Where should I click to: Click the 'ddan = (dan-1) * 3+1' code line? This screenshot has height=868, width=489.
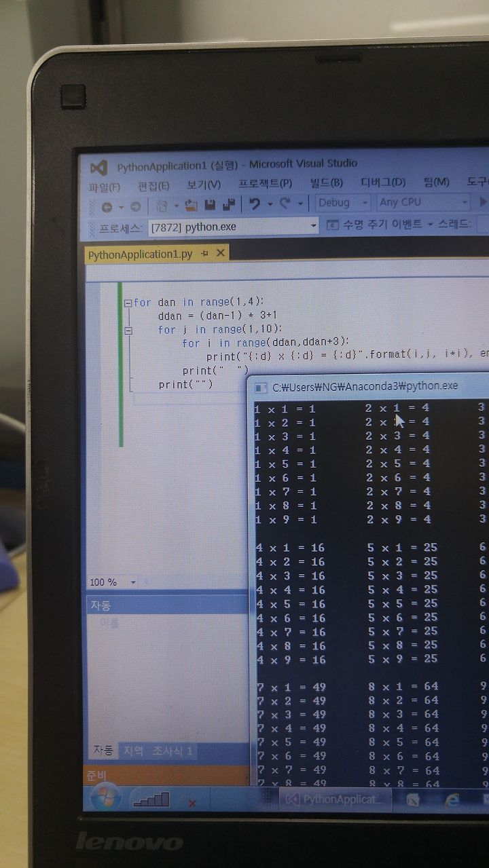point(218,316)
